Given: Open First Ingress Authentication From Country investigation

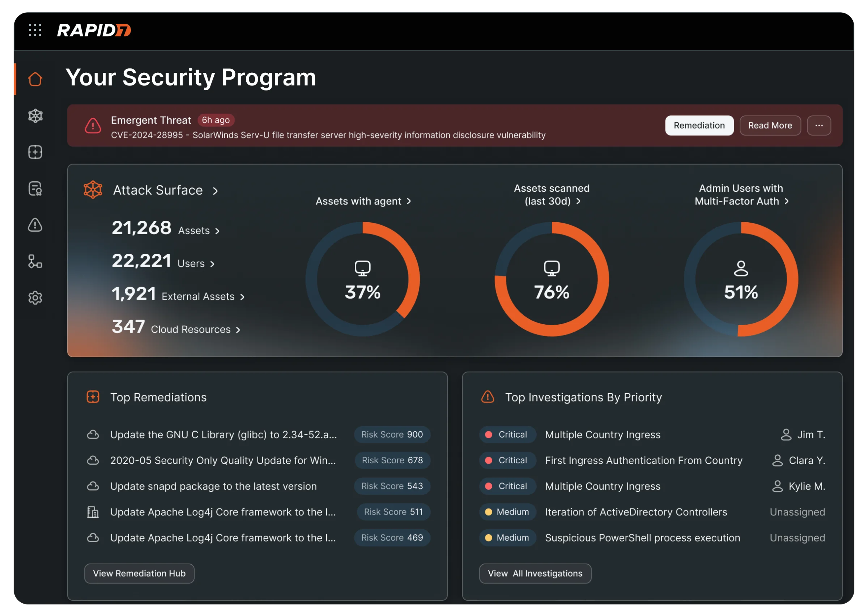Looking at the screenshot, I should click(644, 460).
